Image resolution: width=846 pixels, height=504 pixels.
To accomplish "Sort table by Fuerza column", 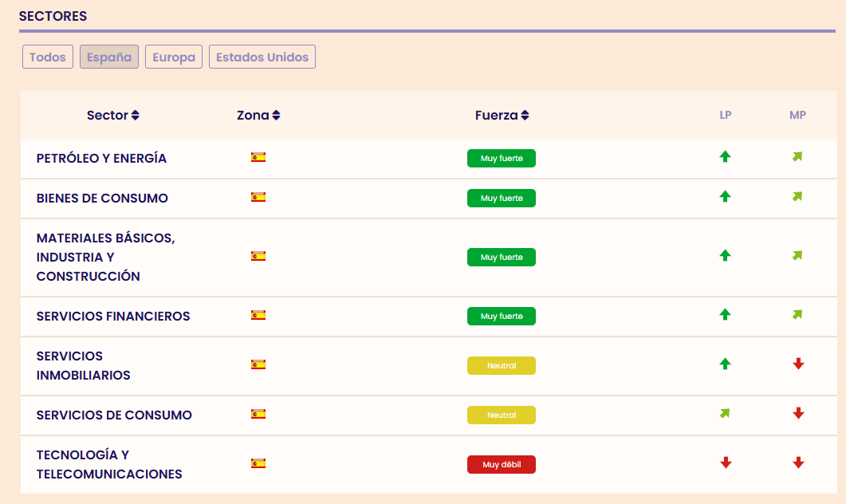I will click(502, 115).
